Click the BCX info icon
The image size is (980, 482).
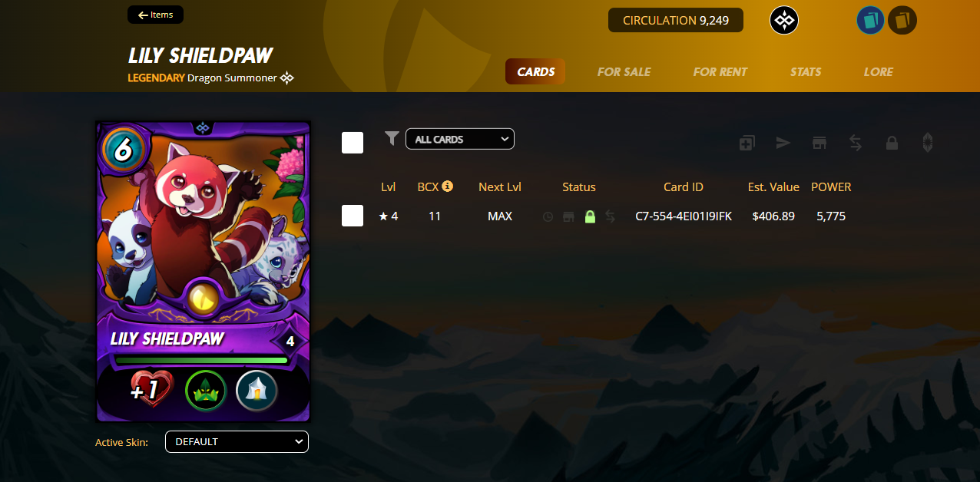447,186
